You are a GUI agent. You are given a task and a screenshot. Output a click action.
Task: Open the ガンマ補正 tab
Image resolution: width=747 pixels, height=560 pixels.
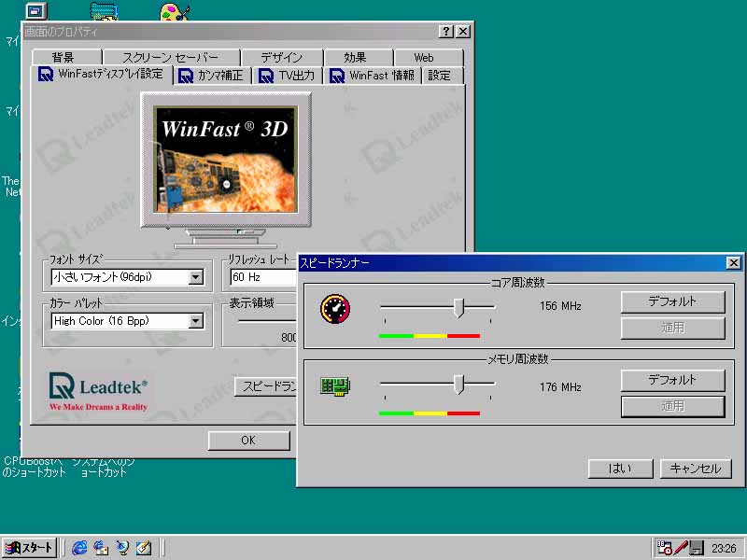[x=213, y=76]
